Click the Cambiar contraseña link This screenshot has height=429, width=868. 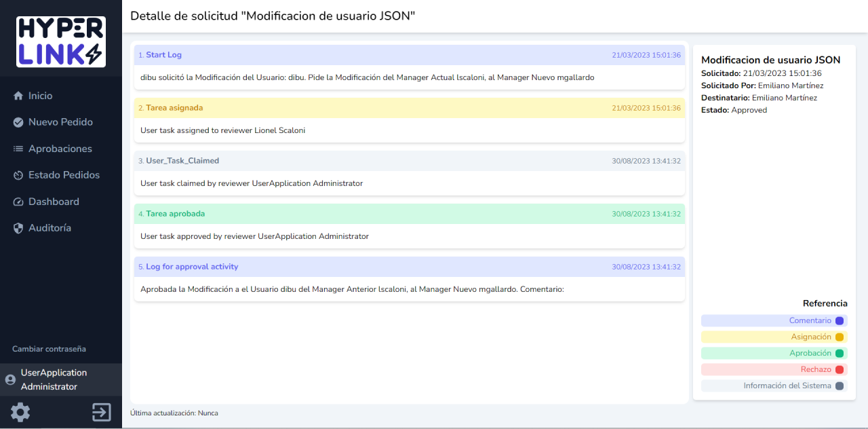point(49,349)
